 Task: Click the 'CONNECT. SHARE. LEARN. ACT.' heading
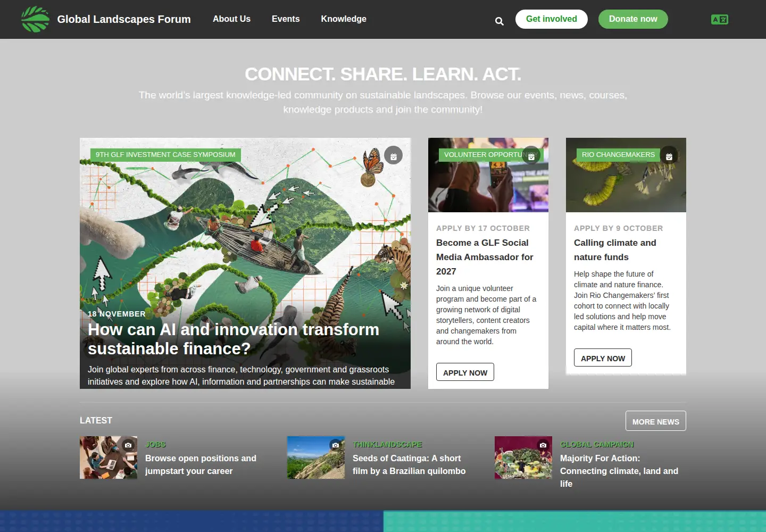click(383, 74)
